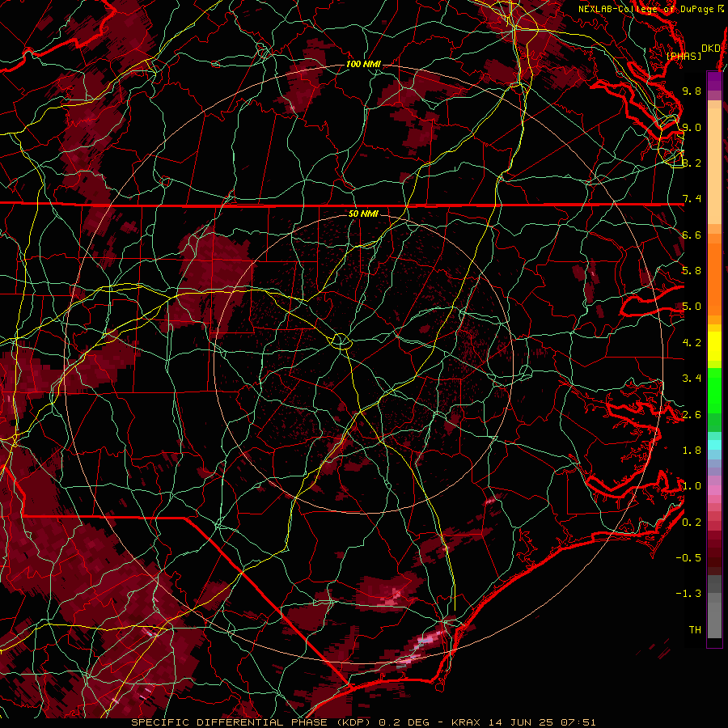Click the "TH" threshold label on scale
The height and width of the screenshot is (728, 728).
(695, 630)
